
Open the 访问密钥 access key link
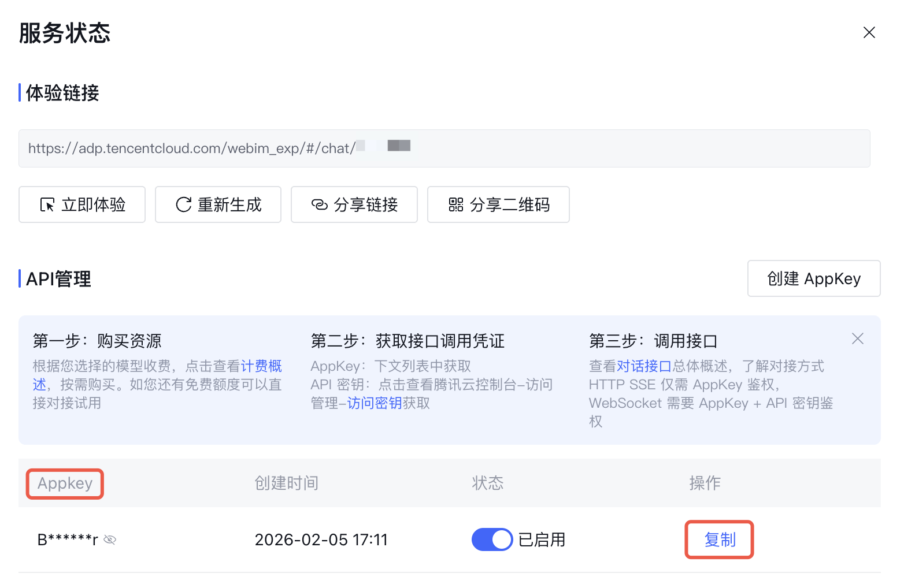point(375,403)
